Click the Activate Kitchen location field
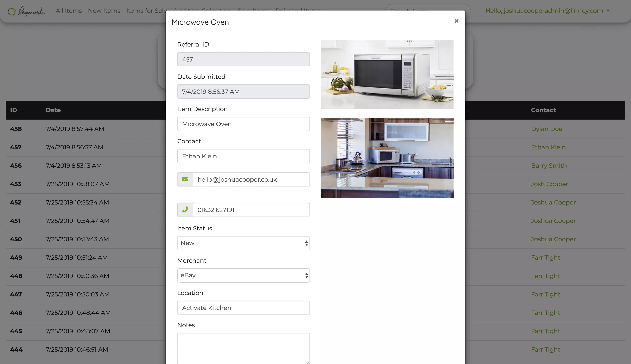631x364 pixels. pyautogui.click(x=243, y=308)
